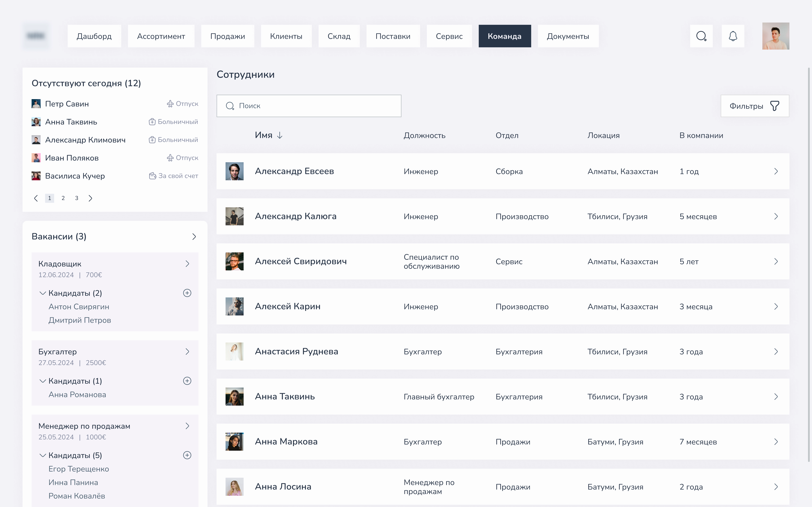Open the Документы tab

(x=568, y=36)
